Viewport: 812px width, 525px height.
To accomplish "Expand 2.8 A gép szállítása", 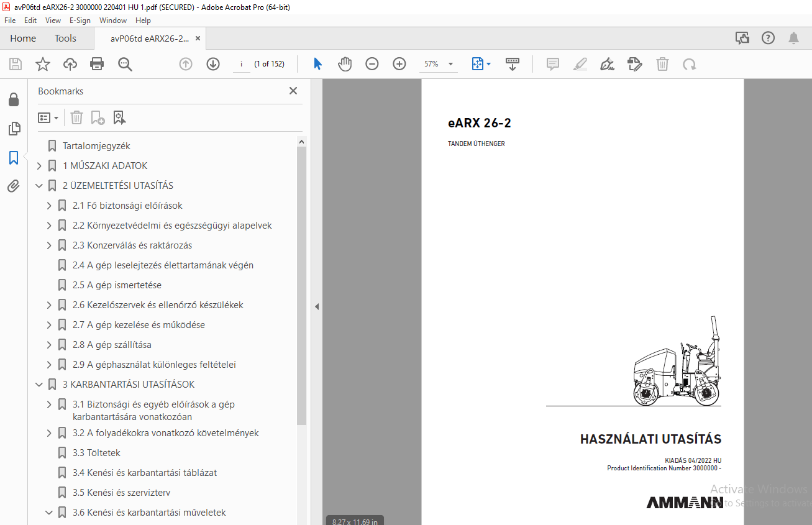I will pos(49,345).
